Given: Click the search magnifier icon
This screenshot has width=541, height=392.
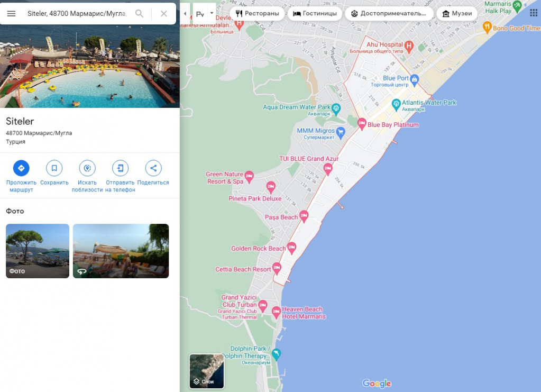Looking at the screenshot, I should tap(139, 13).
